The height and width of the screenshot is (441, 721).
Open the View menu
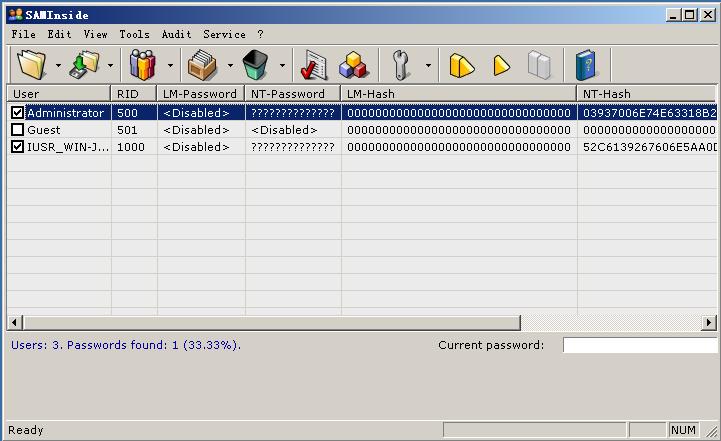96,34
